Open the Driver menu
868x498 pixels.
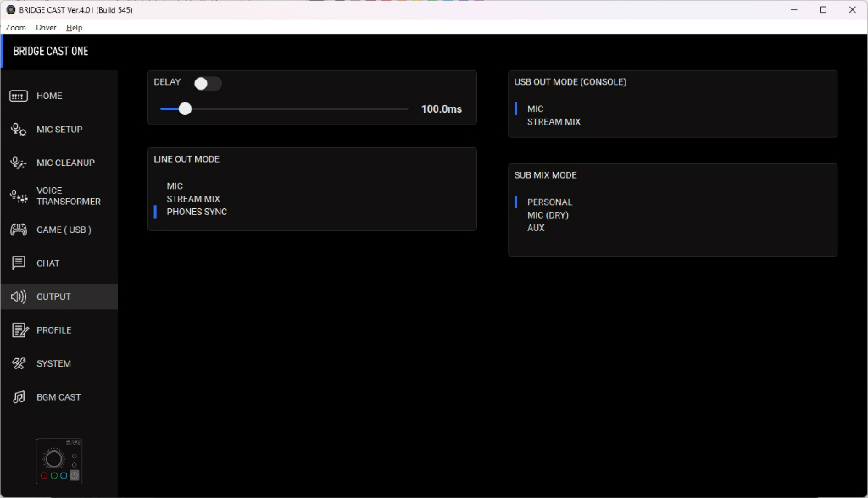[x=46, y=28]
